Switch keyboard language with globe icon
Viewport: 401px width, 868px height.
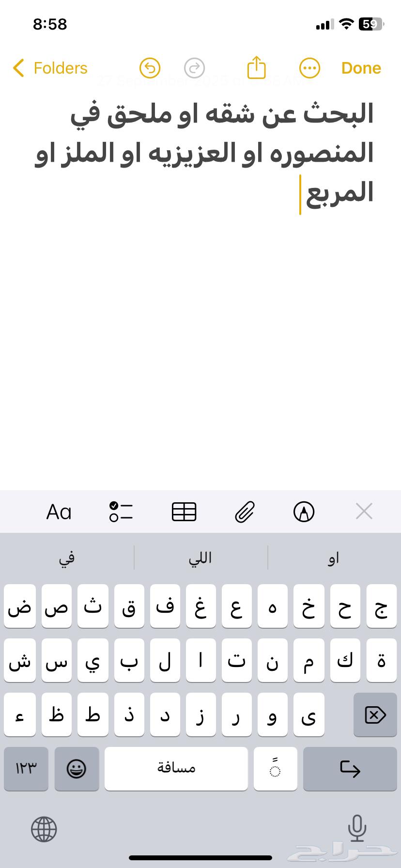click(x=44, y=829)
